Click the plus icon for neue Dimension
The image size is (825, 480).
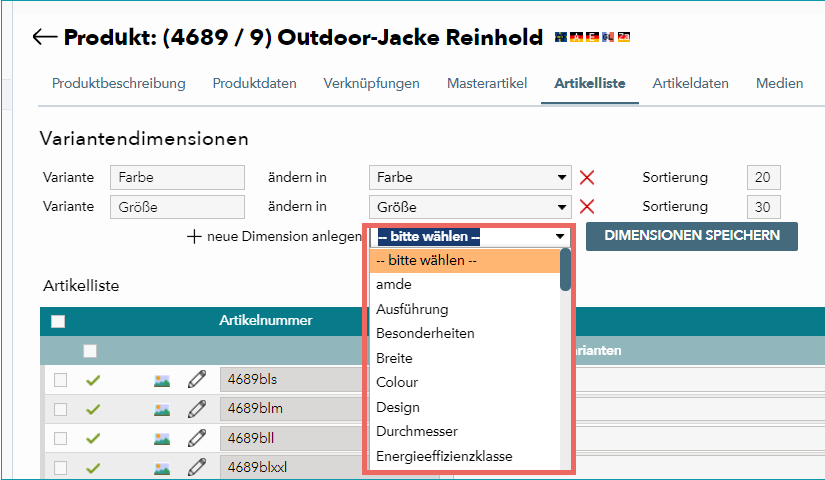pos(194,236)
